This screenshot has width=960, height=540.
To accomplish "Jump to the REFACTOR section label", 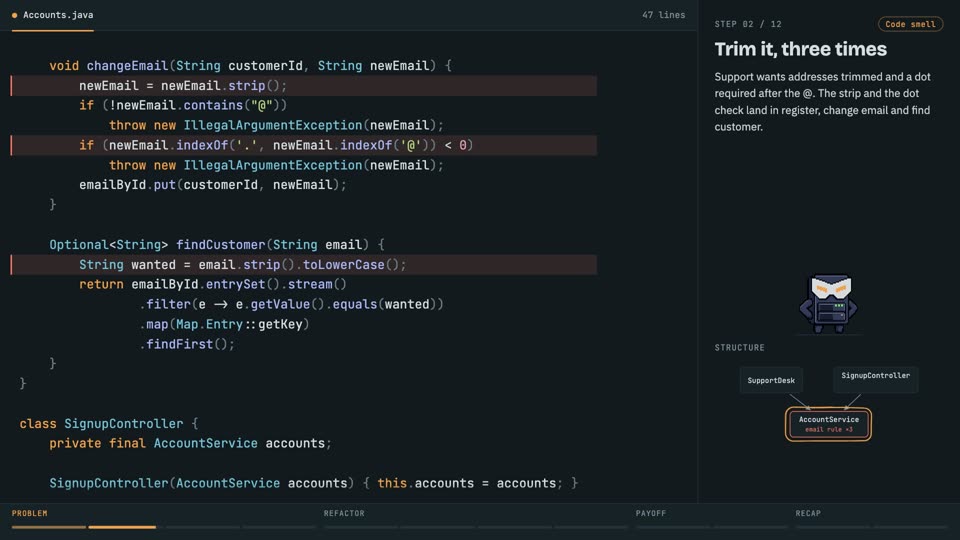I will coord(344,513).
